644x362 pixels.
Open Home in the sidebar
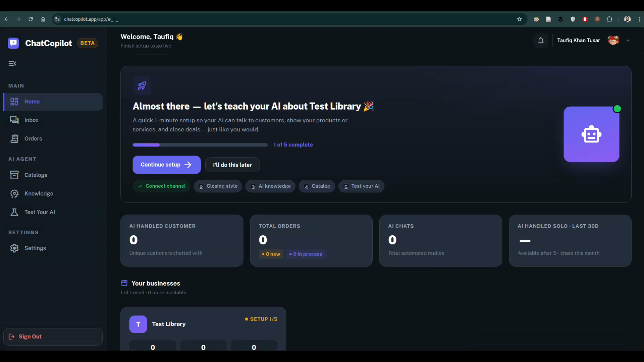[x=53, y=102]
